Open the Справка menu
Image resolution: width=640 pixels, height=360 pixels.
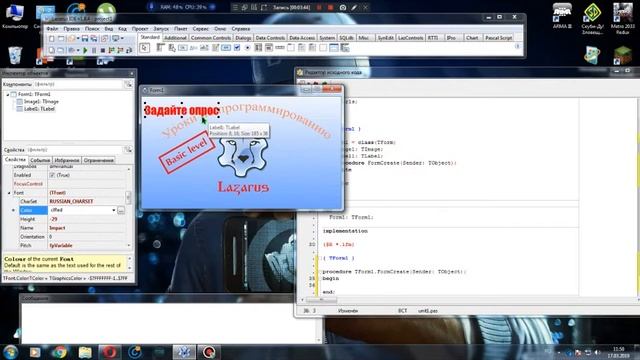click(x=241, y=29)
